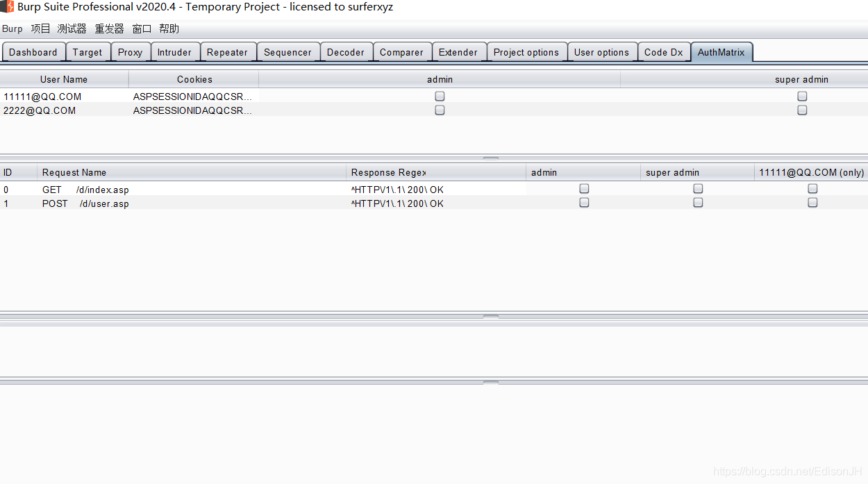
Task: Switch to the Comparer tab
Action: [401, 51]
